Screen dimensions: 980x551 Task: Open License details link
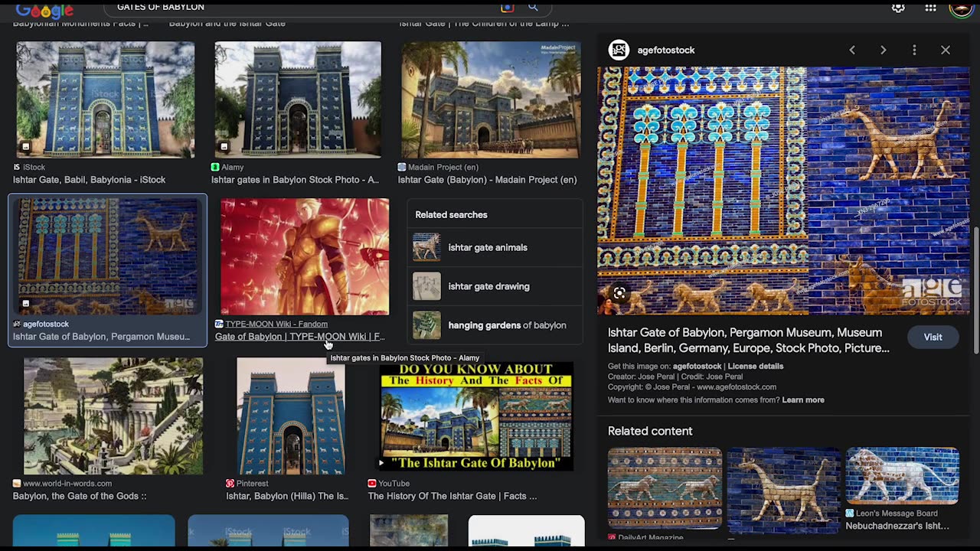point(755,366)
